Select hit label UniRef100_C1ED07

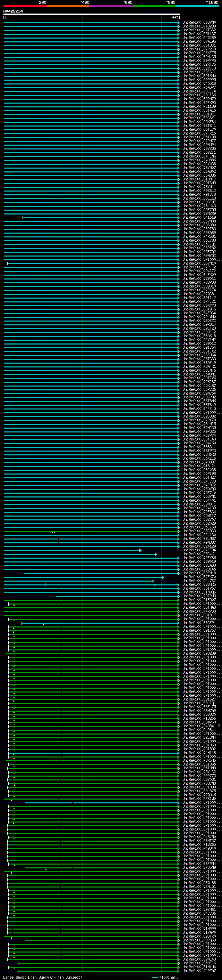[199, 600]
